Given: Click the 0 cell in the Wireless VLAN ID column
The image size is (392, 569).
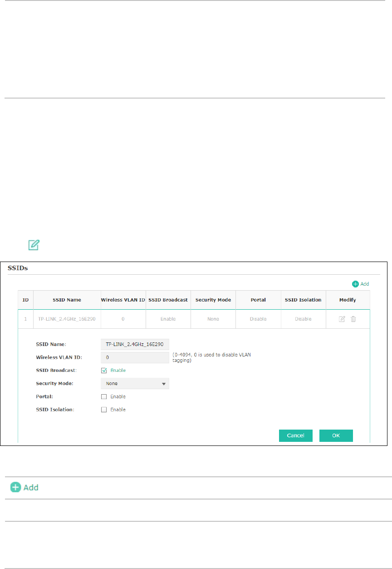Looking at the screenshot, I should click(x=123, y=319).
